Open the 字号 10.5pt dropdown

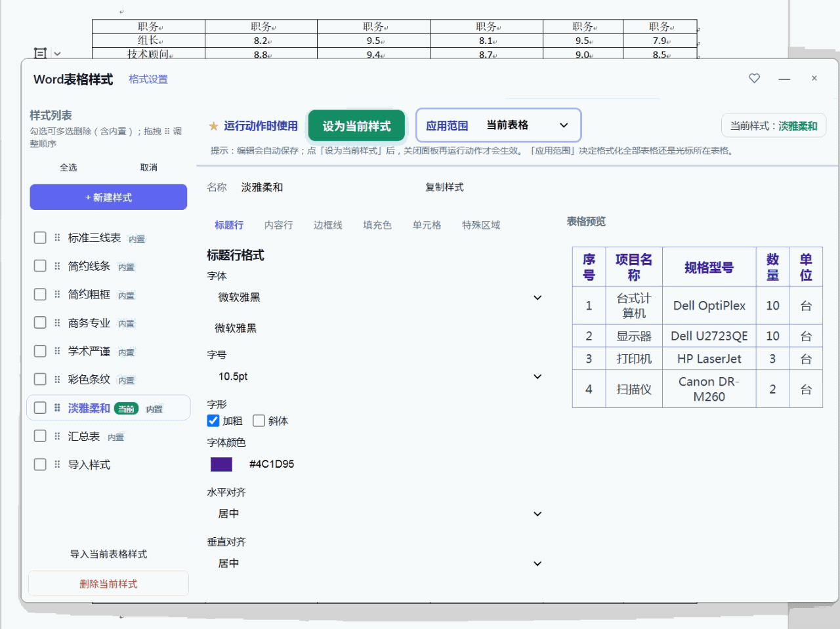point(377,376)
